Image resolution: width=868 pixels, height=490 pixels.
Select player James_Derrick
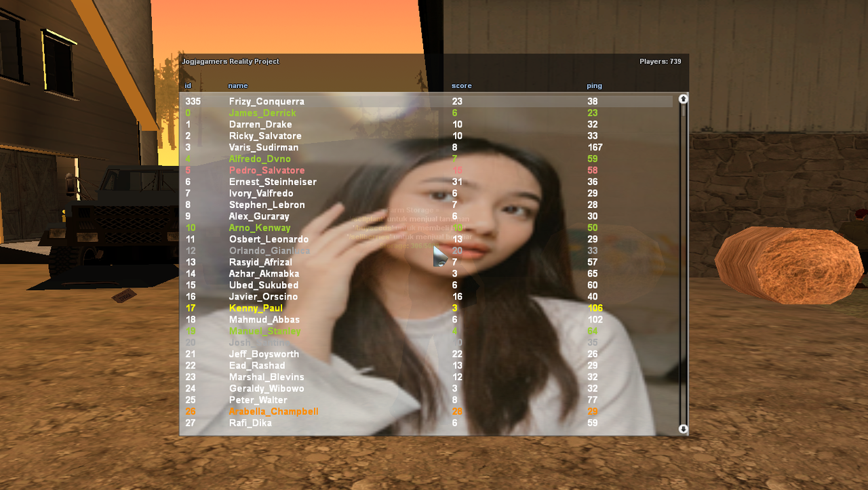click(x=262, y=113)
